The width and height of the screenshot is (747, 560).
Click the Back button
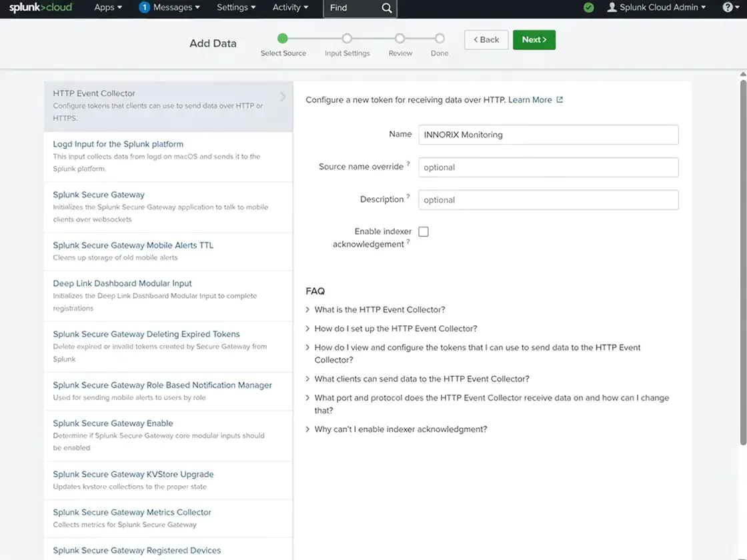(x=486, y=40)
